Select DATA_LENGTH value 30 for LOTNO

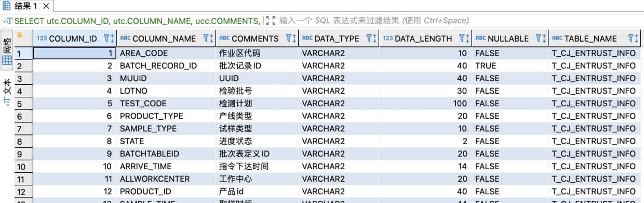pos(425,91)
